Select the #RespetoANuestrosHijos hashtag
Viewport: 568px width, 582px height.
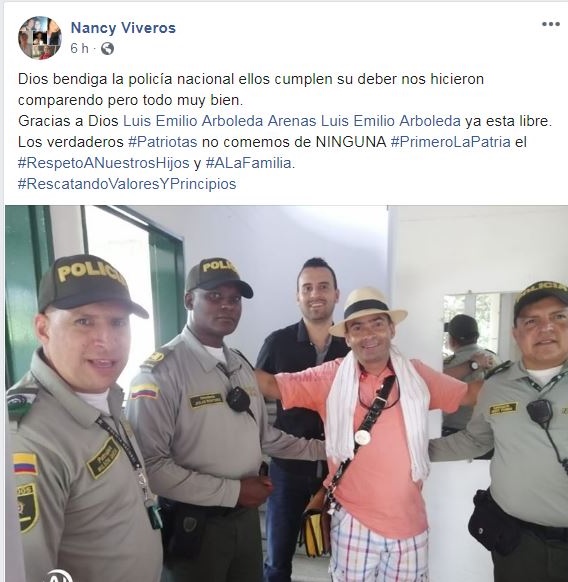104,163
